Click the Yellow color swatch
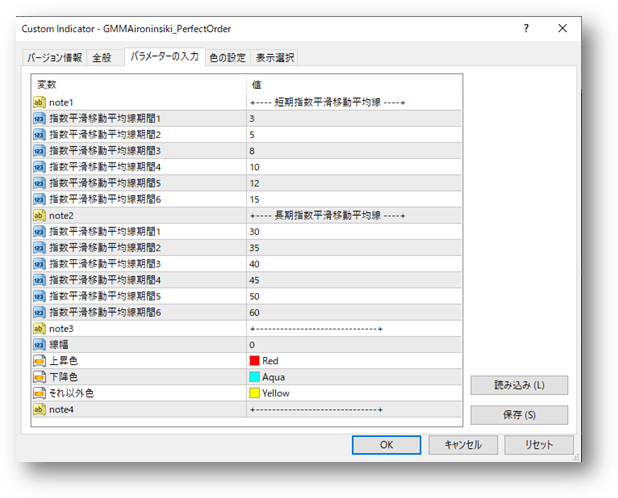This screenshot has width=618, height=498. (255, 393)
